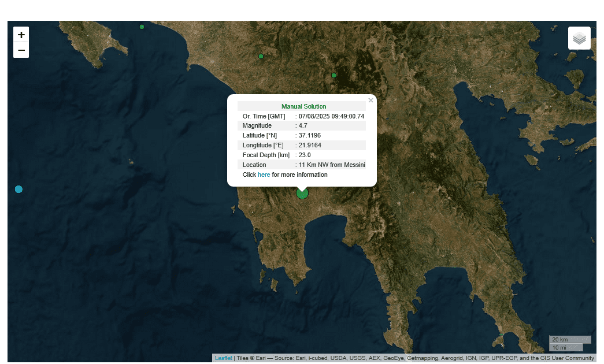This screenshot has width=604, height=364.
Task: Click the longitude value 21.9164
Action: point(309,145)
